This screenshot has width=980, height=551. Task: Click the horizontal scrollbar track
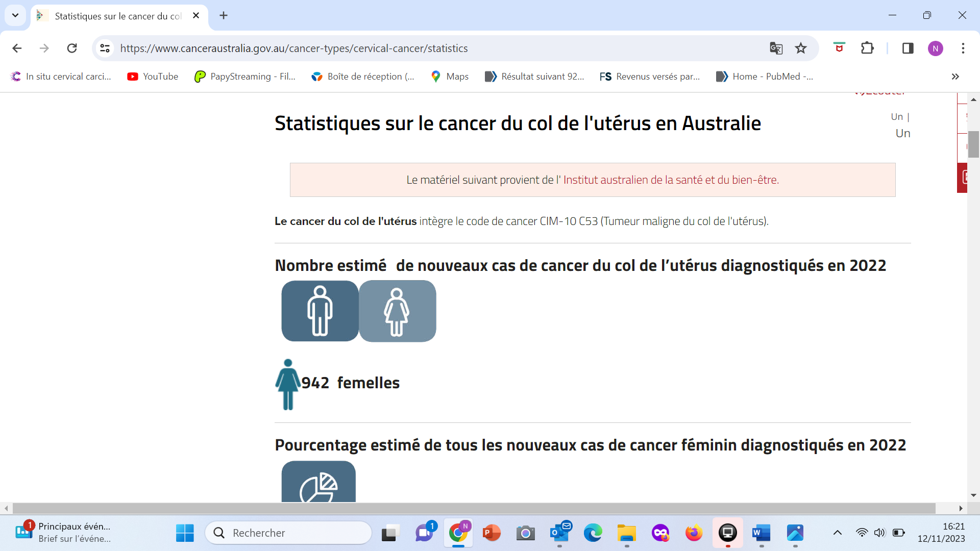(474, 508)
